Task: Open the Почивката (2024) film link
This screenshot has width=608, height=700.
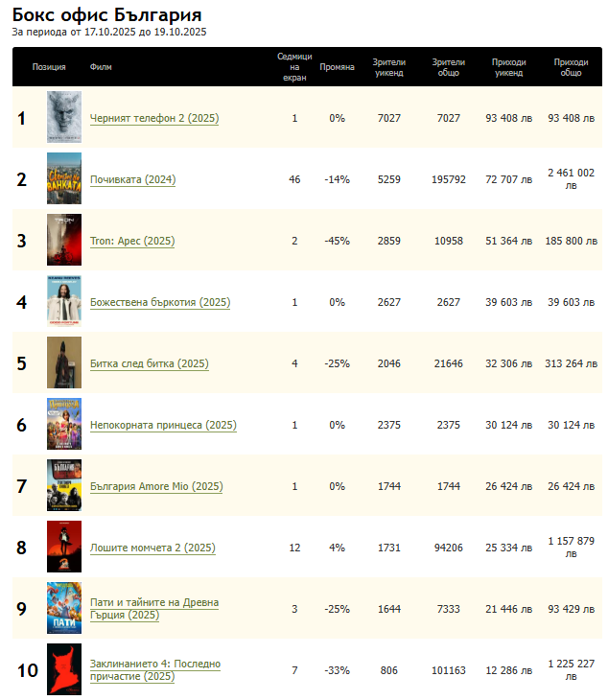Action: pyautogui.click(x=132, y=180)
